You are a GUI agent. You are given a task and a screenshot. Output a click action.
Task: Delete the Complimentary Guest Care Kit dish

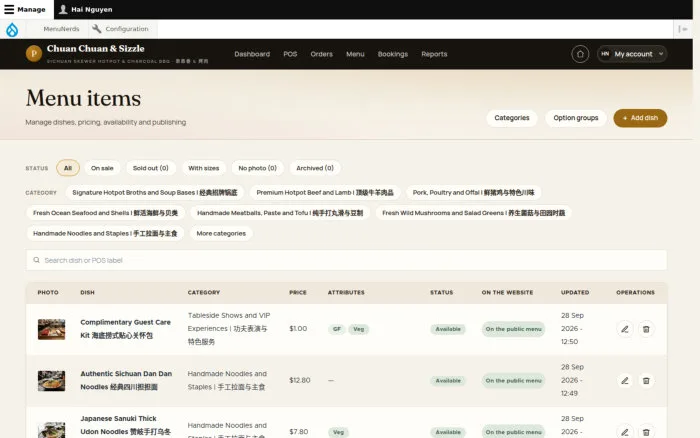[646, 330]
